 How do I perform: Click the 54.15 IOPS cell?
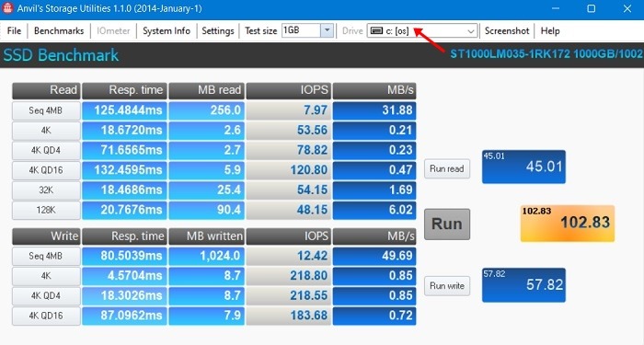point(288,190)
